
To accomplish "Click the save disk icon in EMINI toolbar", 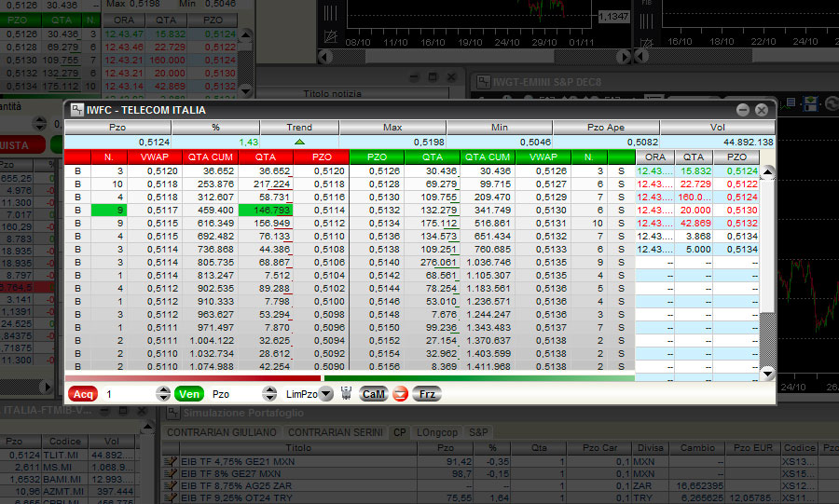I will pyautogui.click(x=811, y=103).
